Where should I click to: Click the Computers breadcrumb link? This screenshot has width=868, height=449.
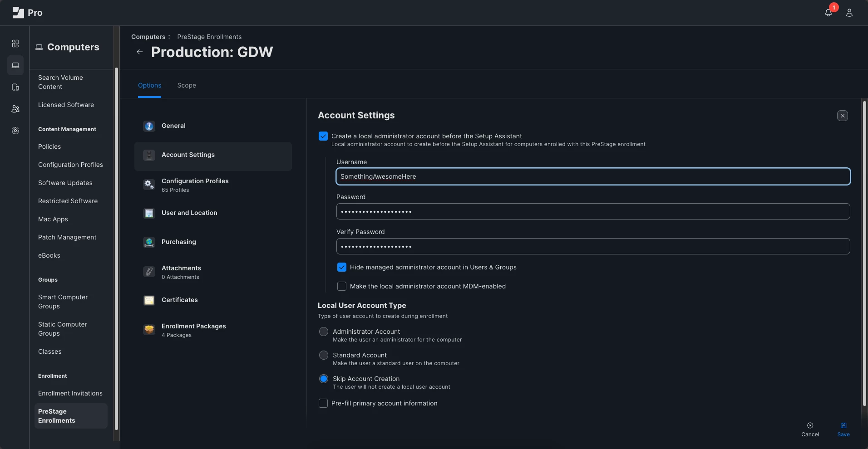[x=148, y=37]
